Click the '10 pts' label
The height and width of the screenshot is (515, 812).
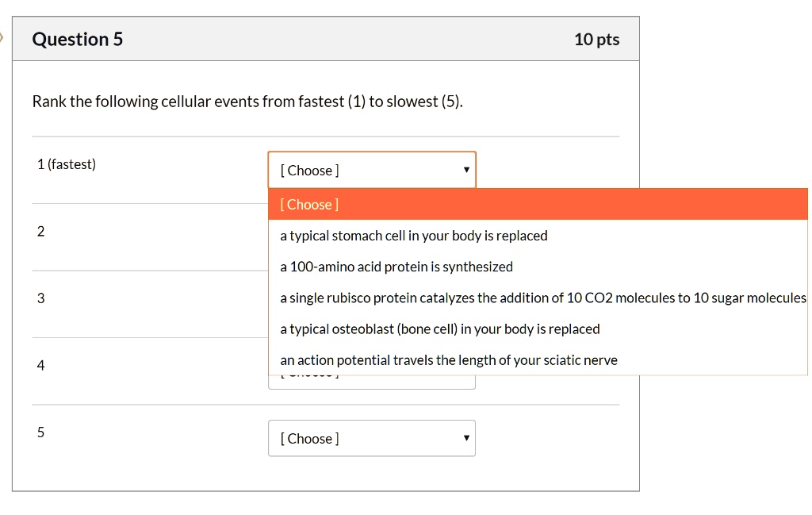(x=597, y=39)
